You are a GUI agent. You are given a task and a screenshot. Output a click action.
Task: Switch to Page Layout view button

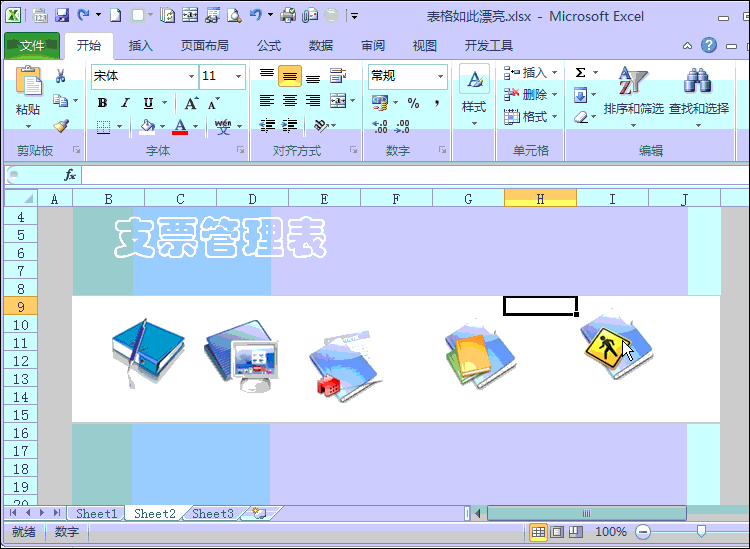(557, 532)
